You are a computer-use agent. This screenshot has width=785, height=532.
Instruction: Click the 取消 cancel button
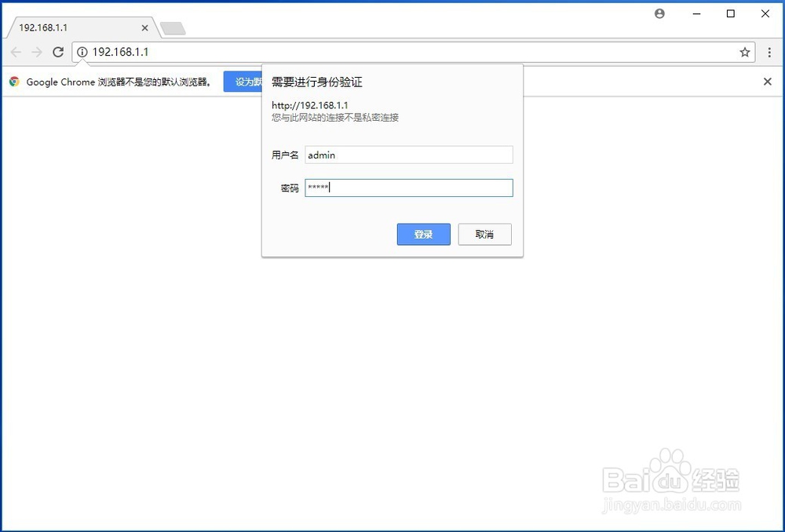click(484, 234)
